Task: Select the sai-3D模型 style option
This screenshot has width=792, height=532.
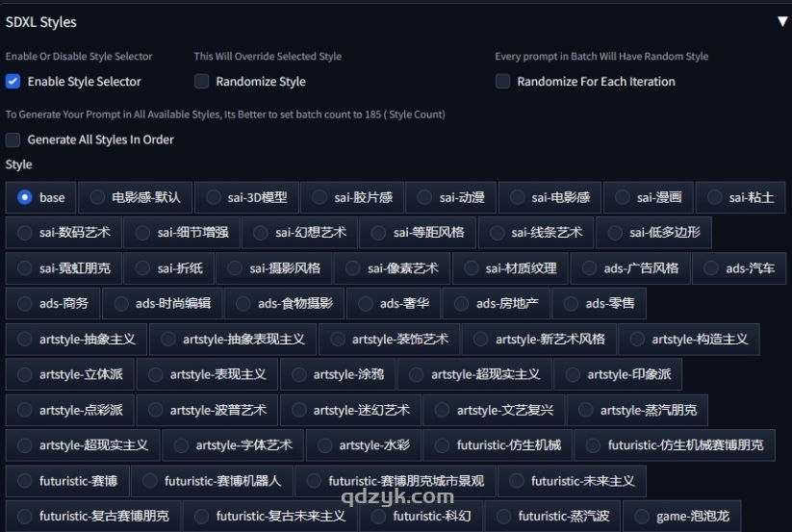Action: click(x=214, y=197)
